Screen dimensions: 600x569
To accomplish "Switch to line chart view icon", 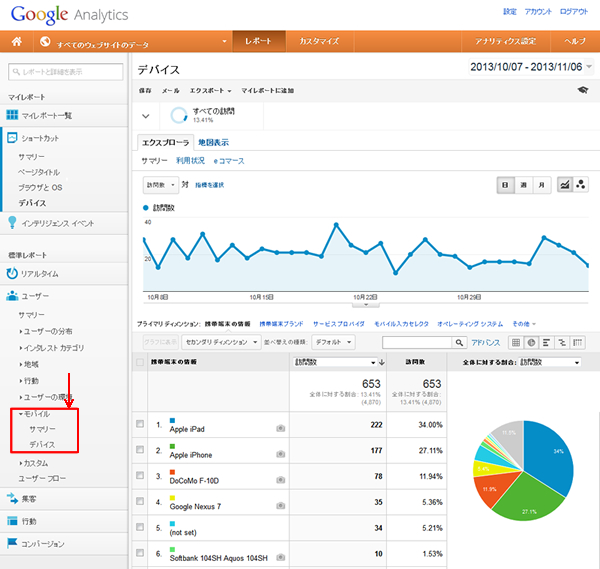I will coord(565,185).
